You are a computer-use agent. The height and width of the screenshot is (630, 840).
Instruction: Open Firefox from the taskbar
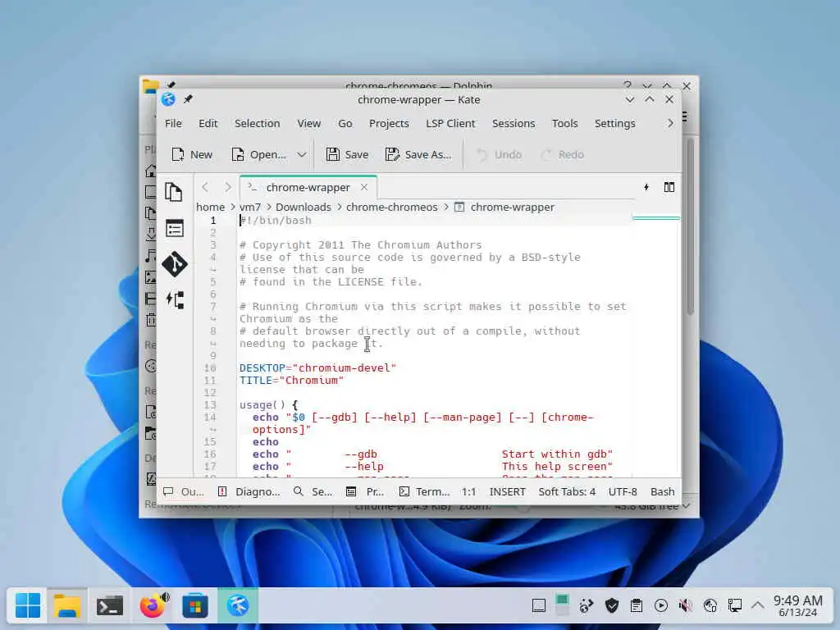pos(153,606)
